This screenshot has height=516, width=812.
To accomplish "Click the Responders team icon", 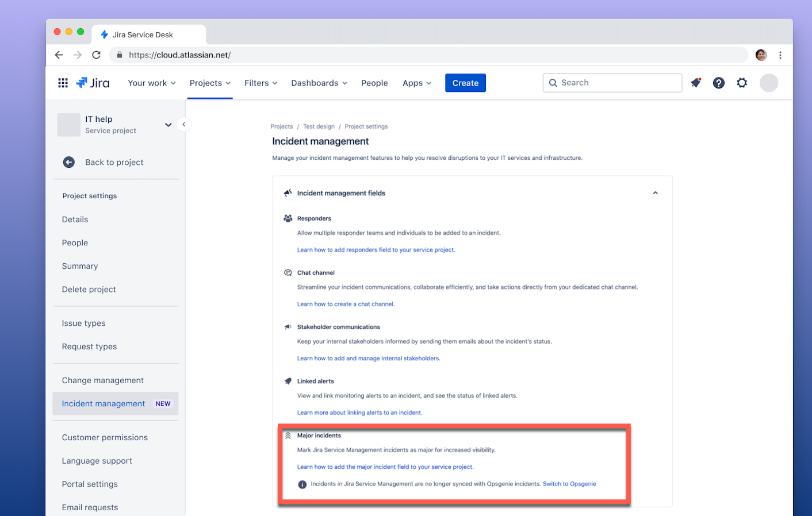I will (x=288, y=218).
